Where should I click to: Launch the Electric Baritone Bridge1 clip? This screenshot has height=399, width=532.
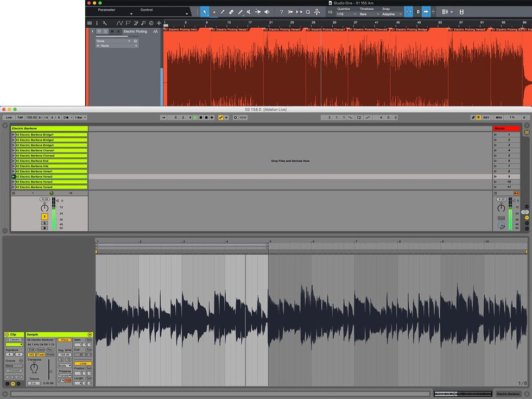[14, 135]
